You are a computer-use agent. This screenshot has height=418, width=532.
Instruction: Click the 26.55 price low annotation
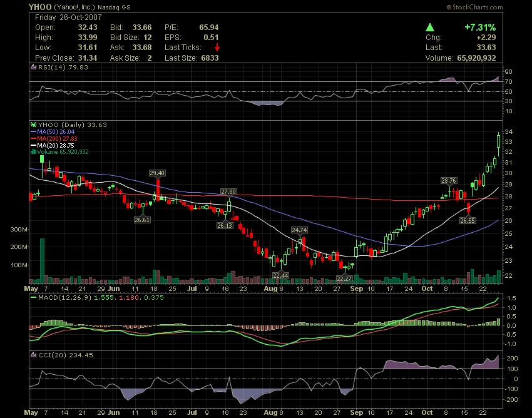[x=467, y=220]
